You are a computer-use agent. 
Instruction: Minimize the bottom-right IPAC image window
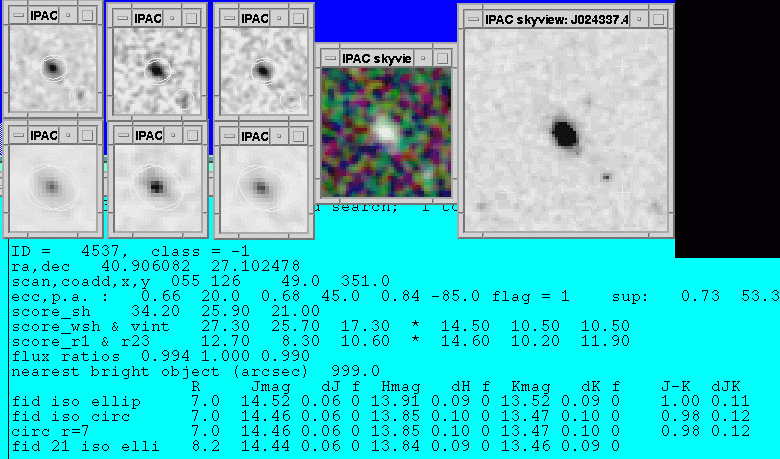click(279, 136)
